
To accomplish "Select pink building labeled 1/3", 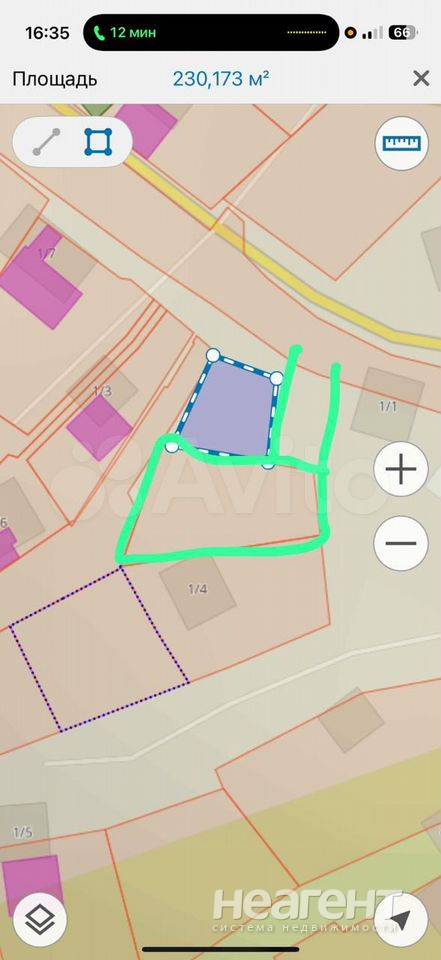I will click(x=99, y=427).
